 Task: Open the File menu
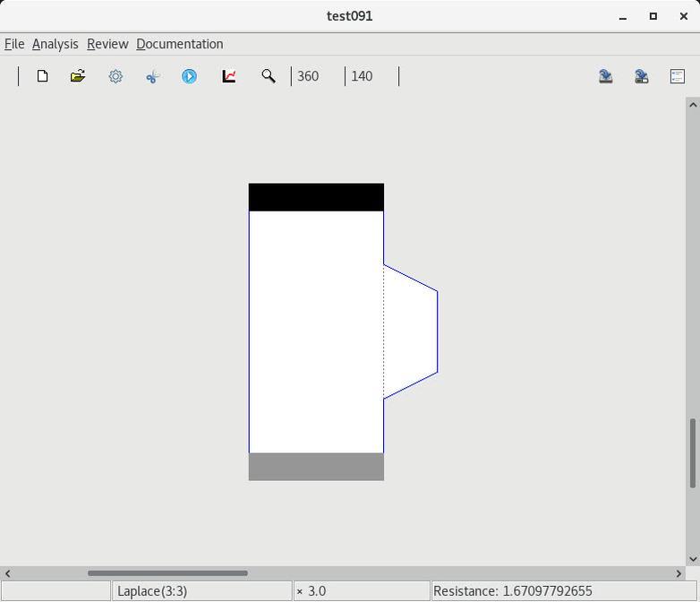pyautogui.click(x=14, y=44)
